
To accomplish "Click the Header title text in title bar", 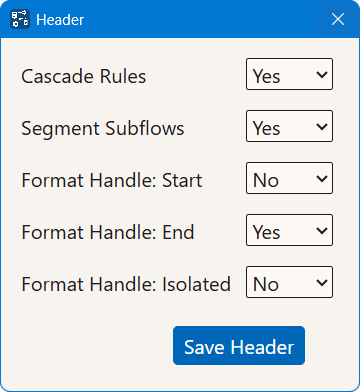I will click(60, 20).
